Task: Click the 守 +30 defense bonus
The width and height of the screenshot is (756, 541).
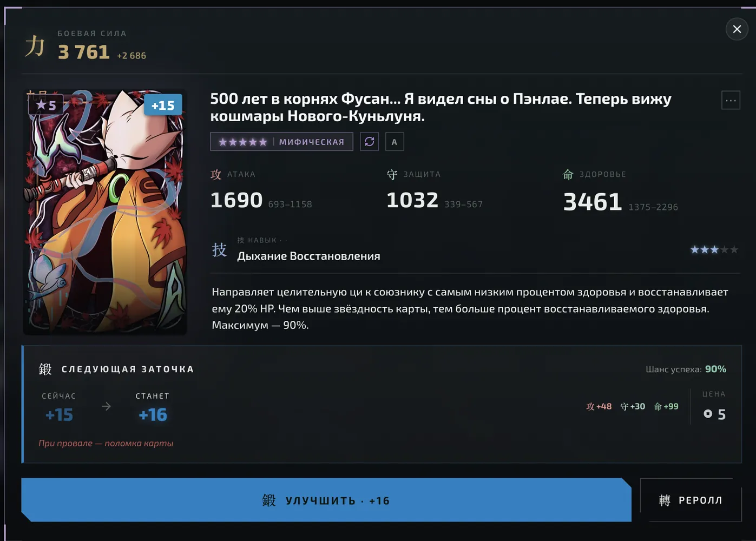Action: pos(633,406)
